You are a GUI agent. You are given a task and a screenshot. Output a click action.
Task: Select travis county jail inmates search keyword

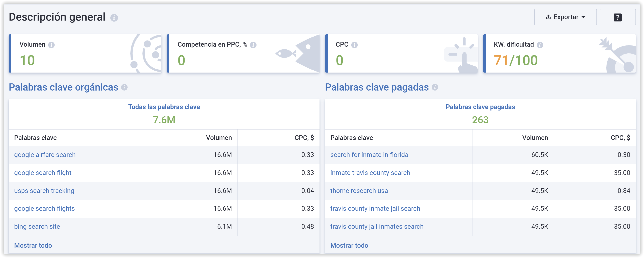(x=377, y=226)
